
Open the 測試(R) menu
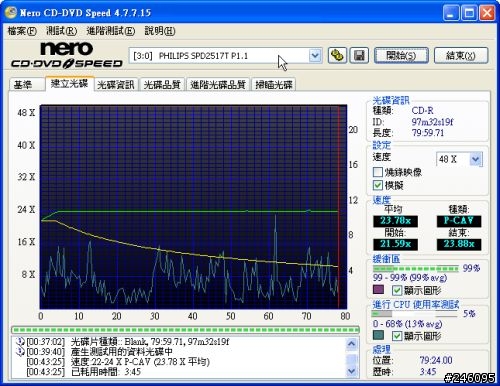(x=61, y=31)
